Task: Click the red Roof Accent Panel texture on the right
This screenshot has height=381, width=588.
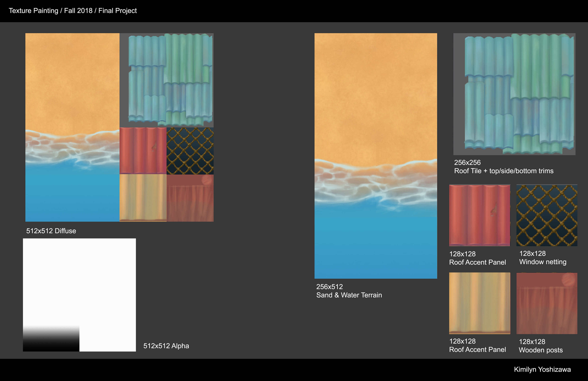Action: coord(480,215)
